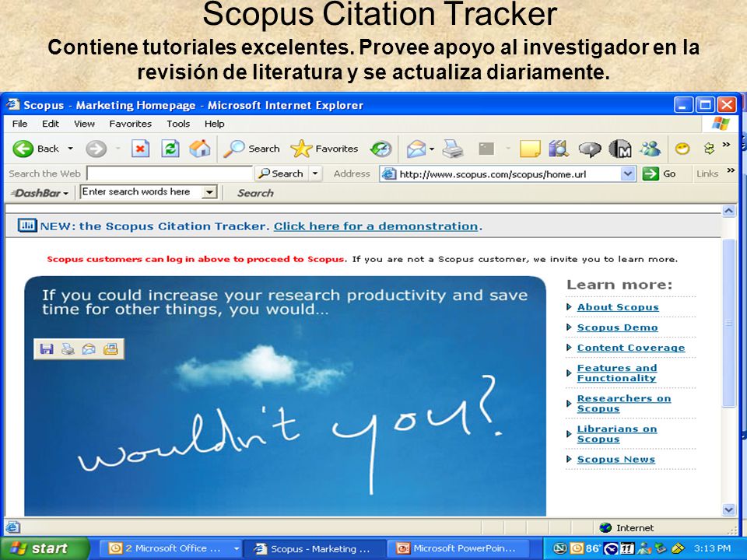This screenshot has height=560, width=747.
Task: Click the grey Forward arrow button
Action: click(x=96, y=149)
